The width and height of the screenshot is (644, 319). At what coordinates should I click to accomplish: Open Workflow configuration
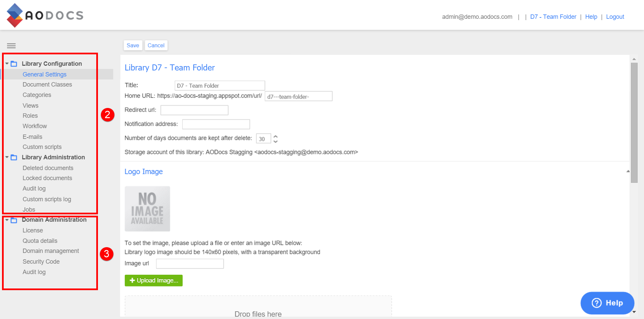(35, 126)
